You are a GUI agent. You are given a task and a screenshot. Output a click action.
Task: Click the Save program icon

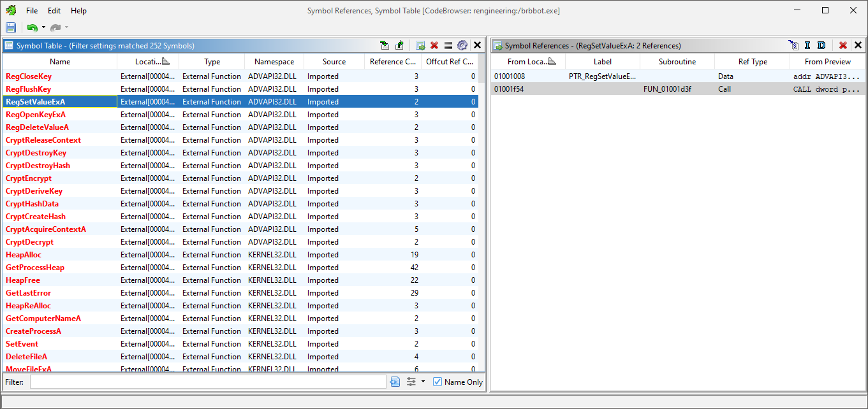11,27
